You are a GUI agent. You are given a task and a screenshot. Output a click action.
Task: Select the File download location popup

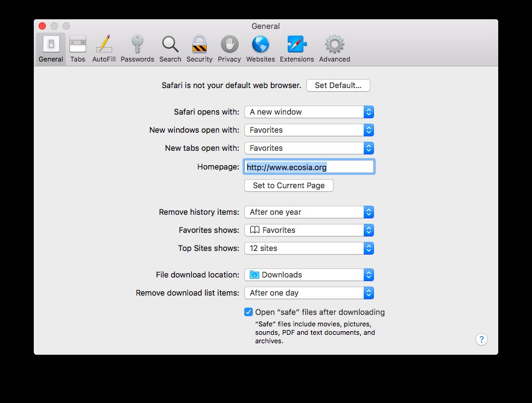click(309, 274)
